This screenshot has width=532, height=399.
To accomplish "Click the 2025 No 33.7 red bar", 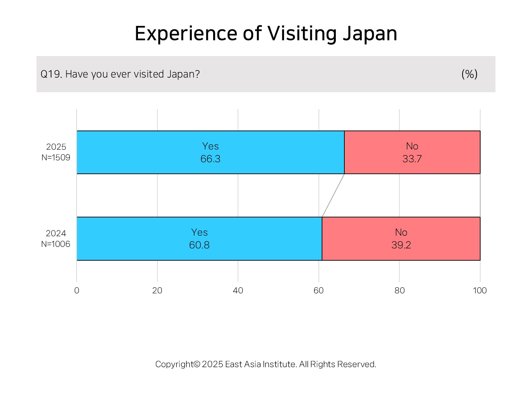I will [412, 152].
